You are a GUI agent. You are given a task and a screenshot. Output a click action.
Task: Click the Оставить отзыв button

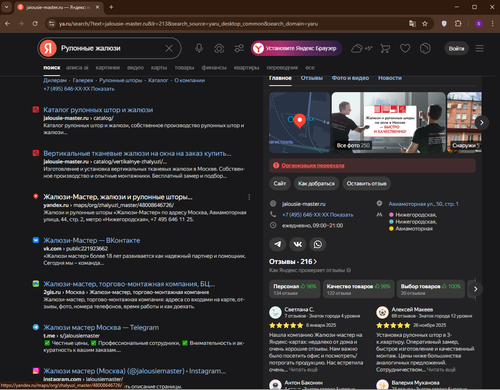point(367,184)
